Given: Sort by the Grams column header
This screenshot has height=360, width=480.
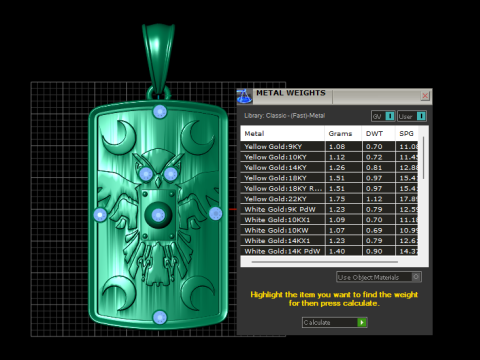Looking at the screenshot, I should coord(343,133).
